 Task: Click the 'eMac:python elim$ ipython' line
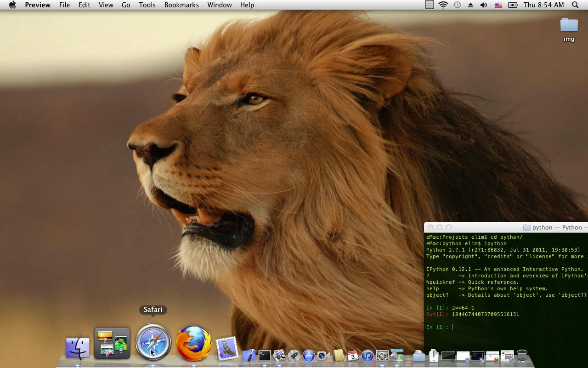(466, 243)
